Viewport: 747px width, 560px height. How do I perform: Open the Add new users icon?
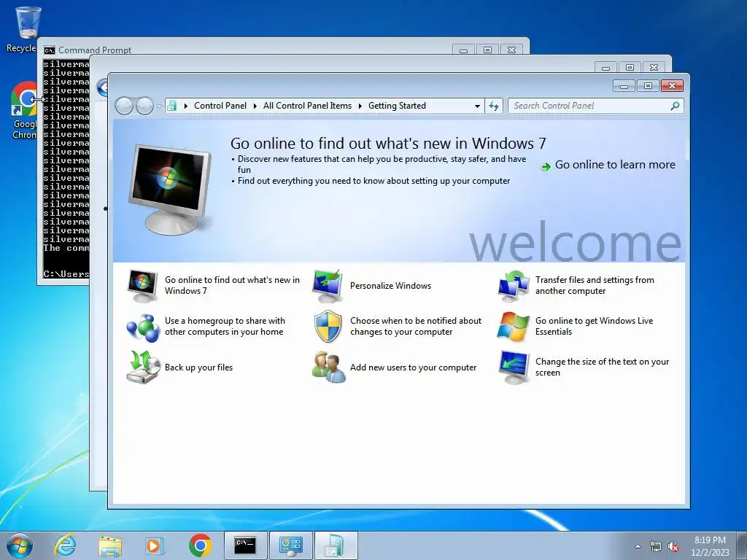coord(328,367)
